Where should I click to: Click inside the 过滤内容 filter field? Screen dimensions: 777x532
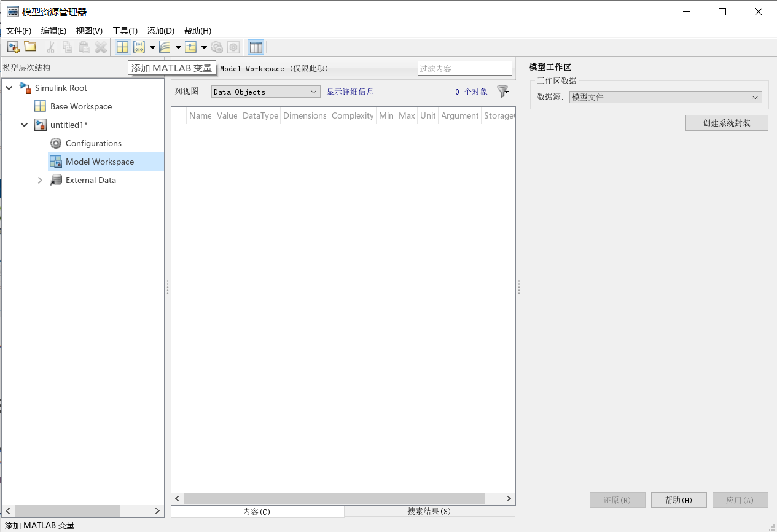pos(464,68)
